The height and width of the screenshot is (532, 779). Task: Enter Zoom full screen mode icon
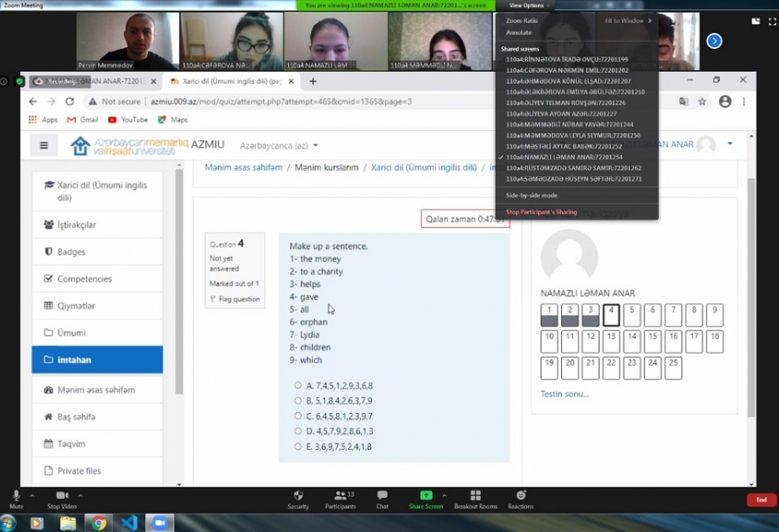772,21
